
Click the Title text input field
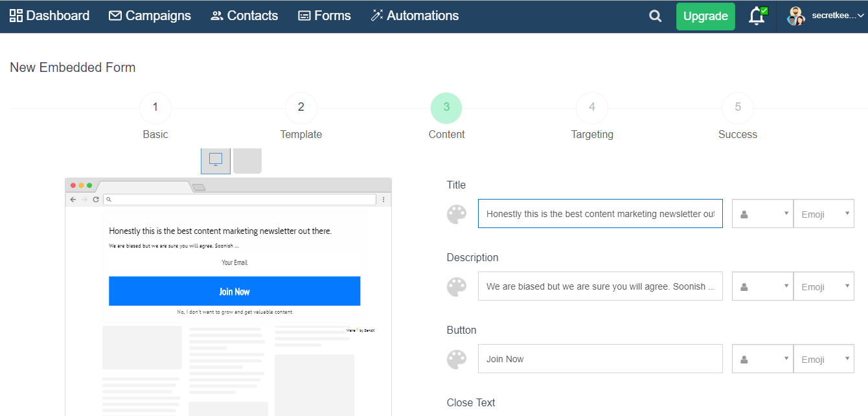tap(600, 214)
